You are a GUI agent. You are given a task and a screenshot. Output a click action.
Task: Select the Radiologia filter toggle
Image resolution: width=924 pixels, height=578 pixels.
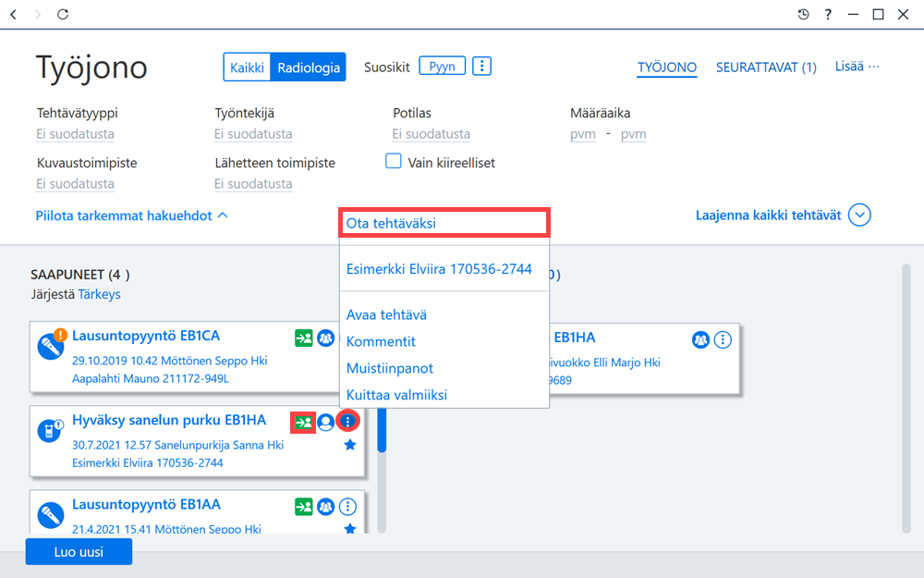tap(309, 68)
